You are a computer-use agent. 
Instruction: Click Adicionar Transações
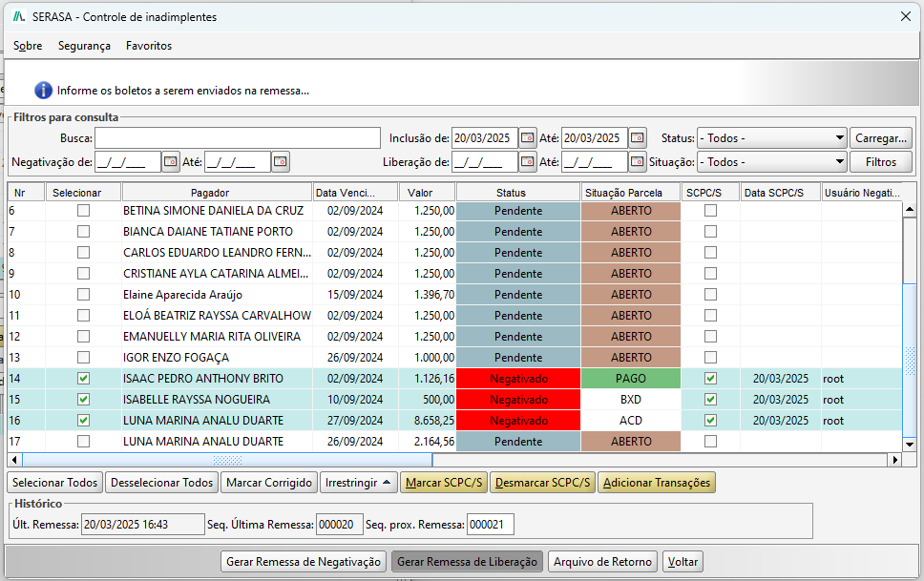tap(657, 483)
